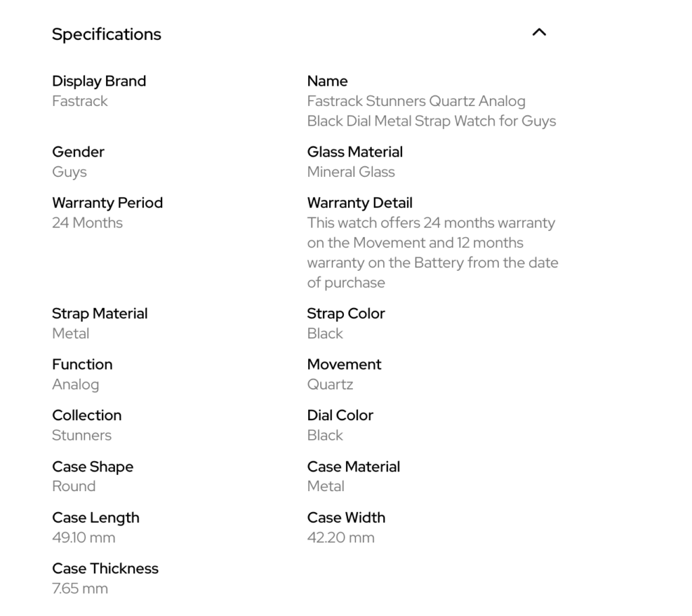Click the Strap Material label

pos(100,313)
